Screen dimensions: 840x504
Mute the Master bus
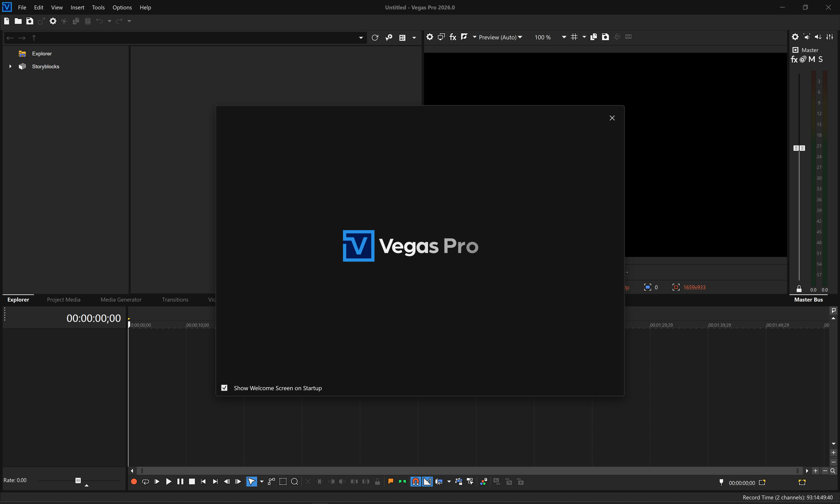[x=812, y=60]
